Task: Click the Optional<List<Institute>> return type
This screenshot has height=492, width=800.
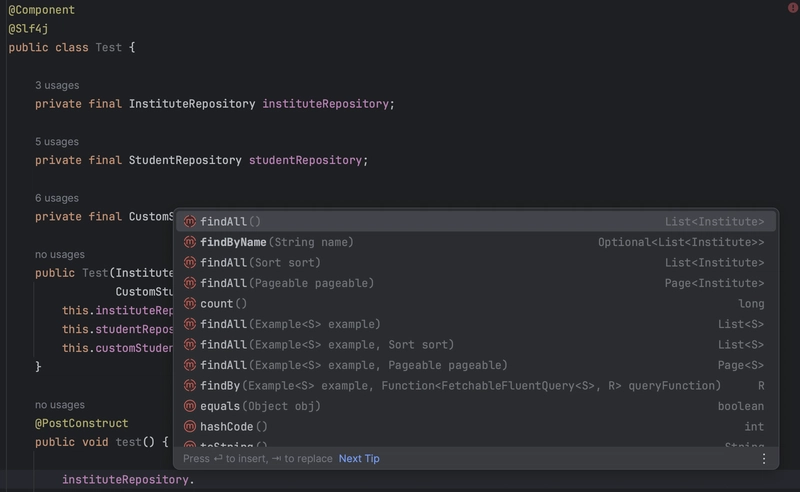Action: pyautogui.click(x=681, y=242)
